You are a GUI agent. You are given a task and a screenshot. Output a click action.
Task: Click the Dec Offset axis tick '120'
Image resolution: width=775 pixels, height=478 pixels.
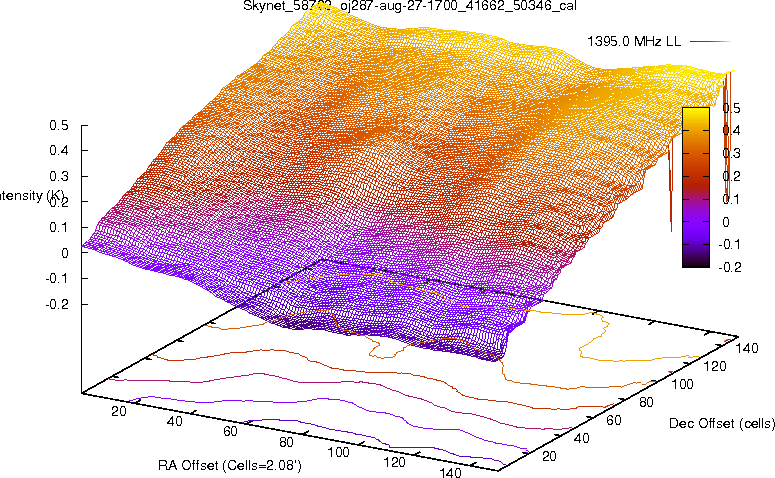pos(715,366)
